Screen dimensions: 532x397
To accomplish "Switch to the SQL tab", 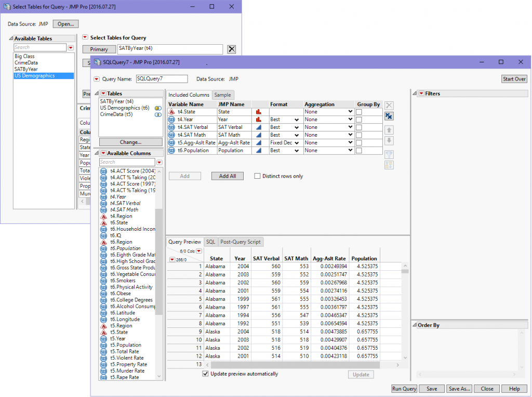I will (210, 242).
